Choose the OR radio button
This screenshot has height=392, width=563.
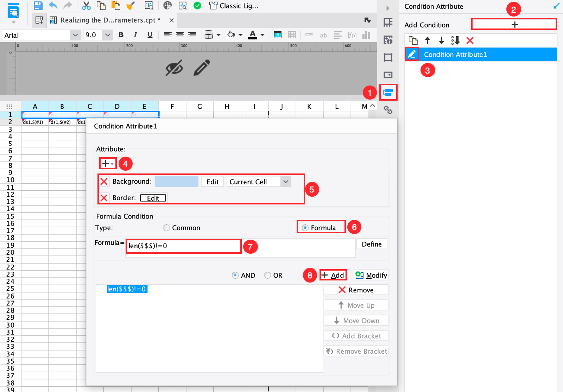pyautogui.click(x=267, y=275)
